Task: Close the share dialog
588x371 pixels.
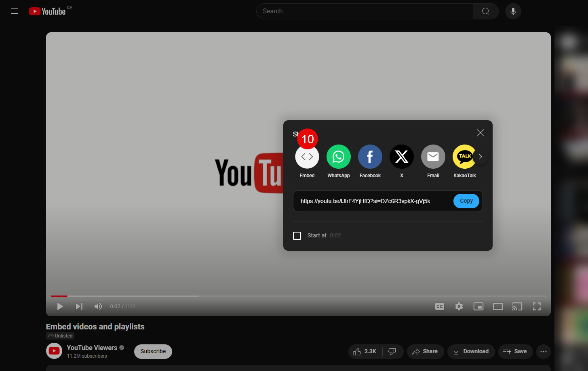Action: tap(481, 133)
